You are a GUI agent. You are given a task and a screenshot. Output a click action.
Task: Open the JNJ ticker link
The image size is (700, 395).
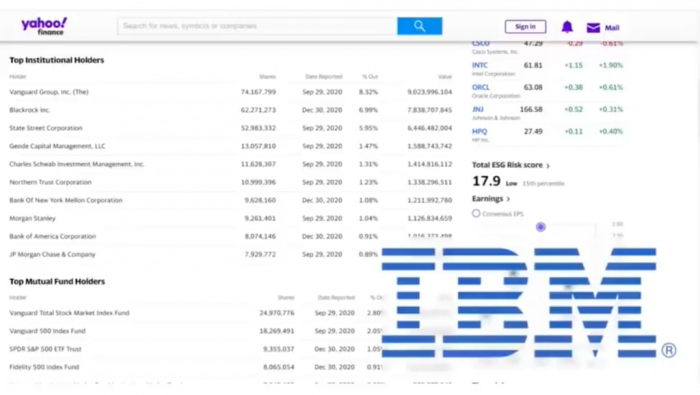477,109
